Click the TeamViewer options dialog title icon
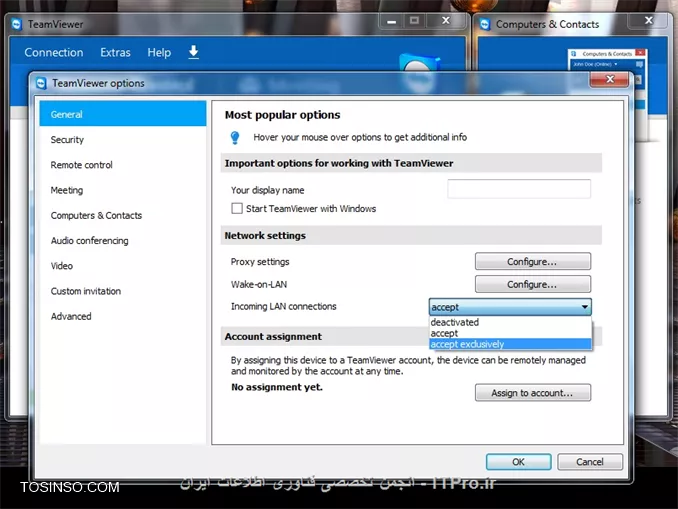Screen dimensions: 678x509 click(41, 83)
